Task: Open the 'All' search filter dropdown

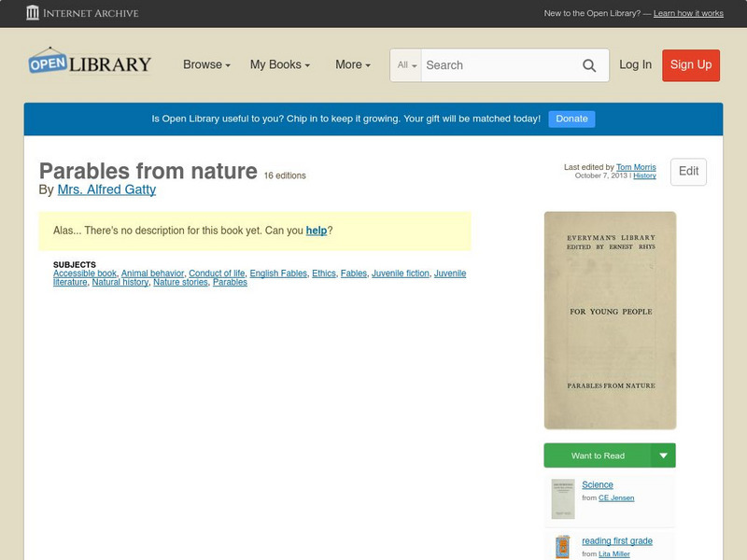Action: [407, 65]
